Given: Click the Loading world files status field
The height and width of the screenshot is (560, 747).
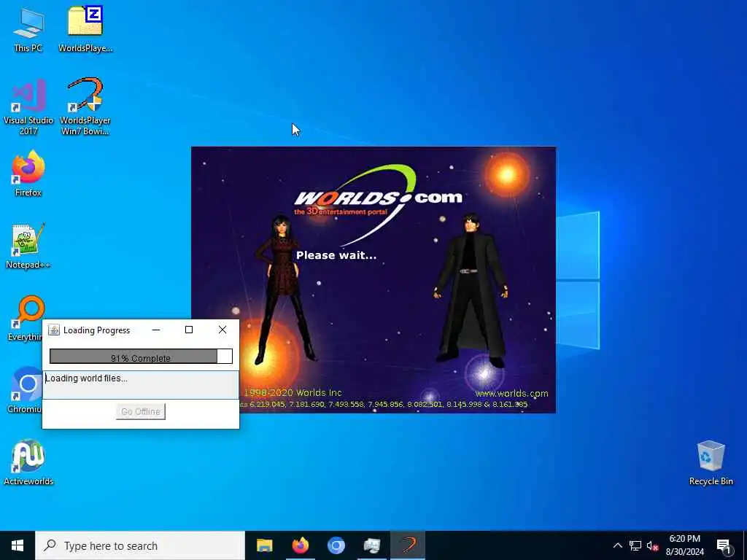Looking at the screenshot, I should coord(141,385).
